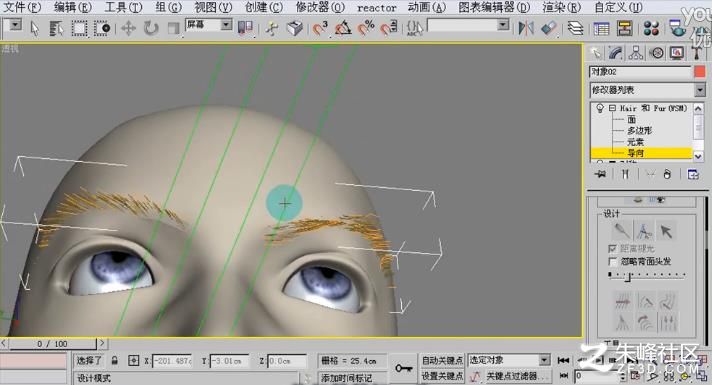Select the hair select arrow tool

point(666,231)
